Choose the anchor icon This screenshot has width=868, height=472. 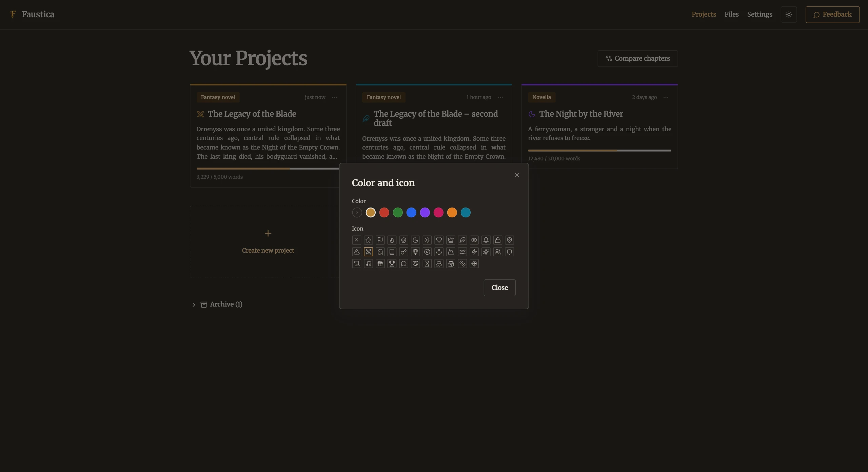(x=439, y=252)
